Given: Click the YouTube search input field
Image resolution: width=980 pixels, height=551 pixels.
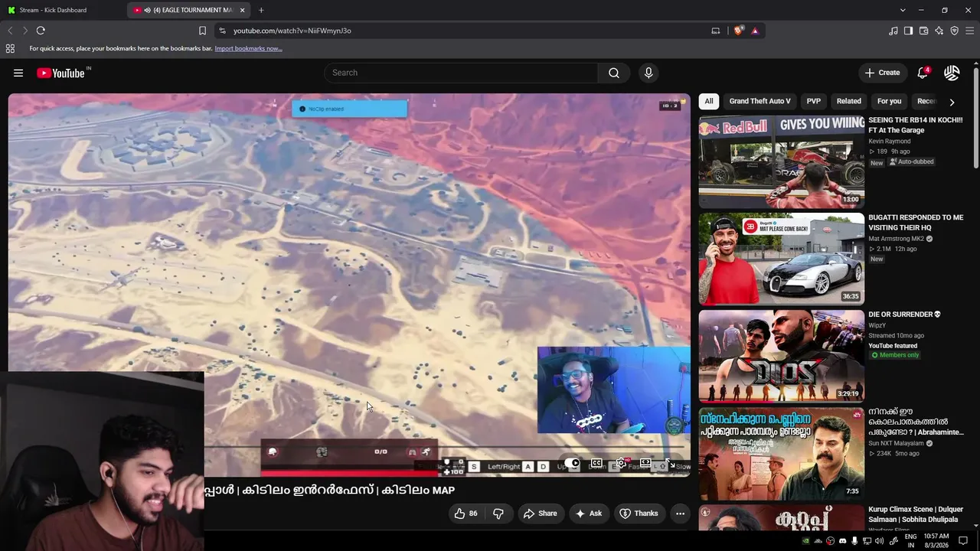Looking at the screenshot, I should 461,73.
